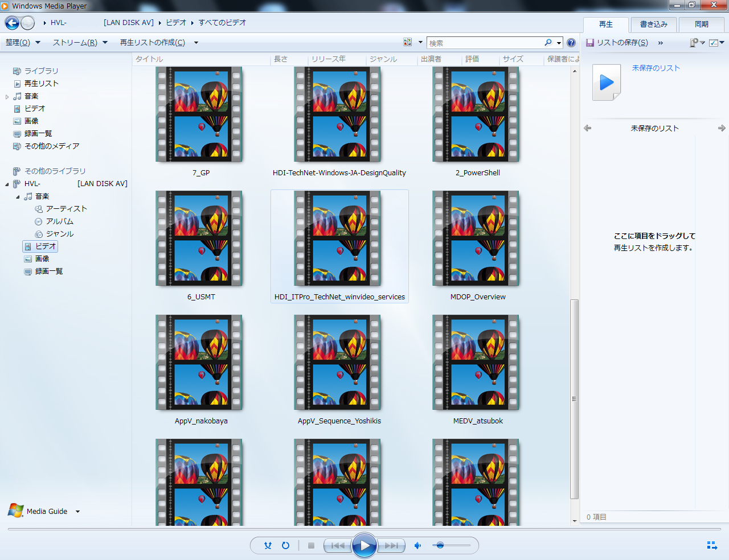Screen dimensions: 729x560
Task: Open the Media Guide link
Action: [47, 512]
